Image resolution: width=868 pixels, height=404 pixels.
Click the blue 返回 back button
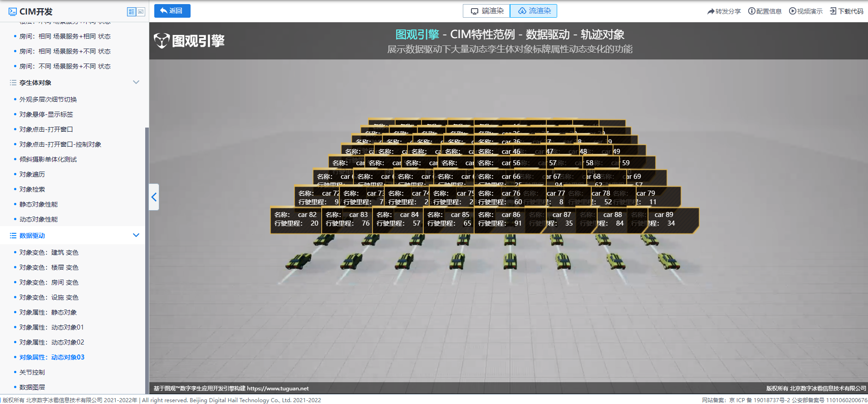pos(172,11)
